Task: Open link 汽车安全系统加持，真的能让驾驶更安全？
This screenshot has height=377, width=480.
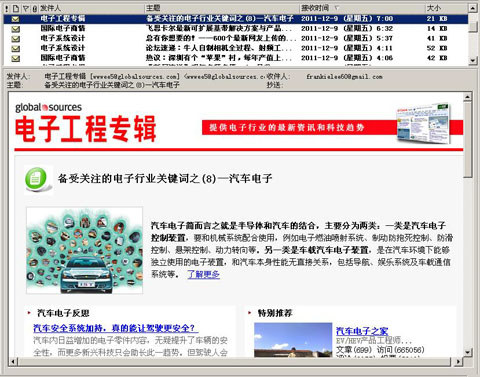Action: [115, 328]
